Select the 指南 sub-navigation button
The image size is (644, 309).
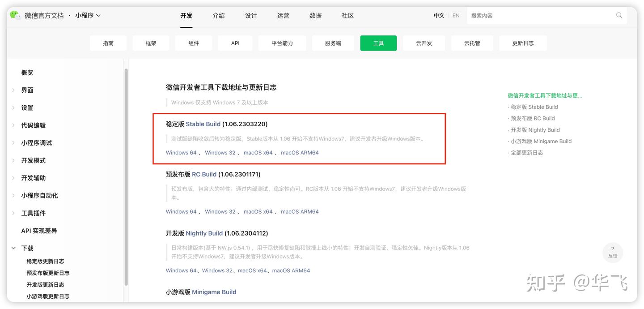tap(108, 43)
